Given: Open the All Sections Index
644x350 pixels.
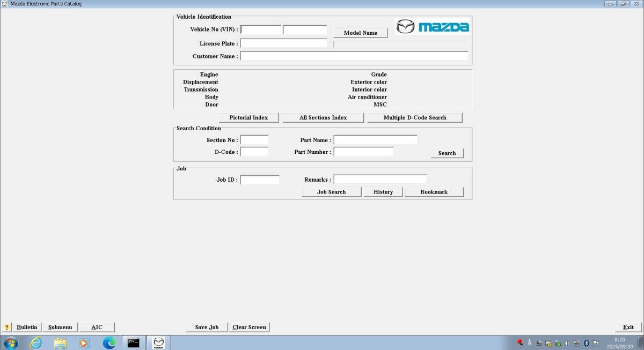Looking at the screenshot, I should click(323, 117).
